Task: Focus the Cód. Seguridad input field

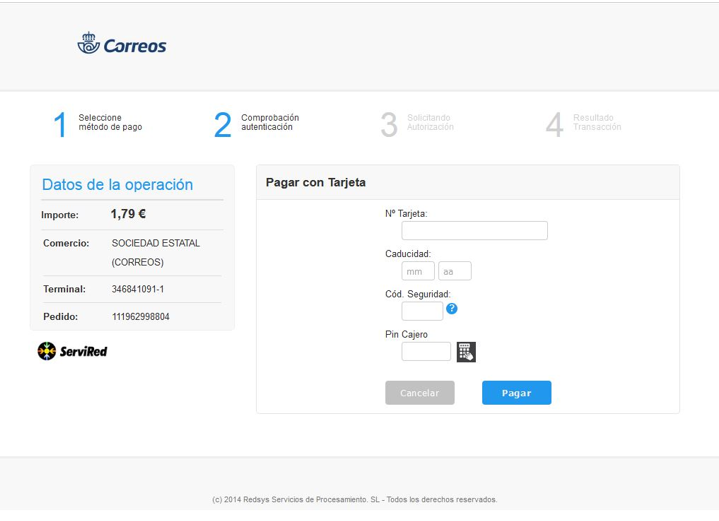Action: tap(422, 311)
